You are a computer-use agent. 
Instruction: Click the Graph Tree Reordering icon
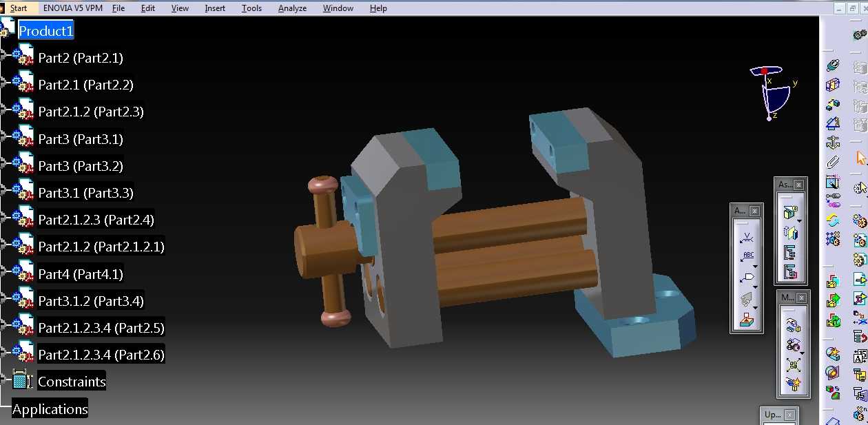pyautogui.click(x=860, y=337)
